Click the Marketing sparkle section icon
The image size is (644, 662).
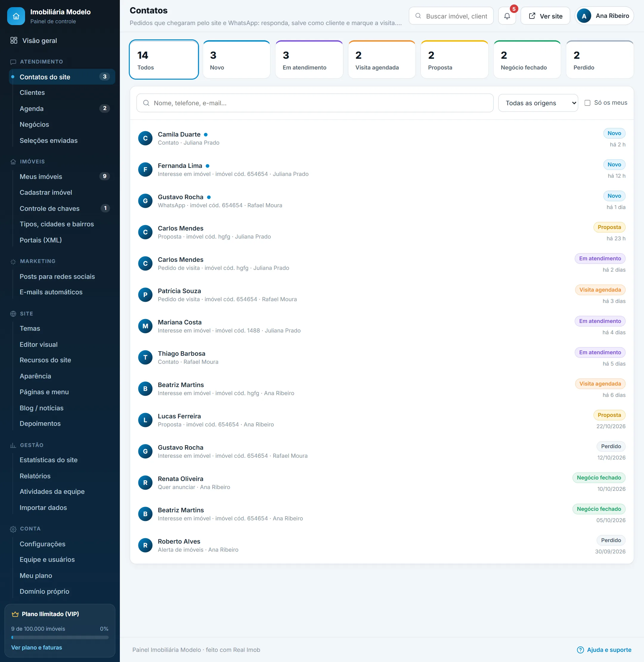pos(13,262)
